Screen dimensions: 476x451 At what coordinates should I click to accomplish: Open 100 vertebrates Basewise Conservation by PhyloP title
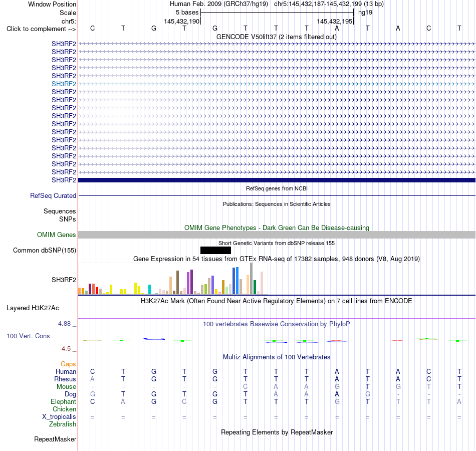[x=277, y=324]
